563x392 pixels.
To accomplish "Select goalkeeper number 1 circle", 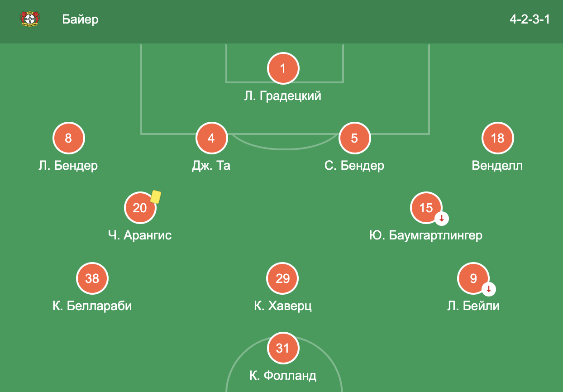I will [x=283, y=68].
